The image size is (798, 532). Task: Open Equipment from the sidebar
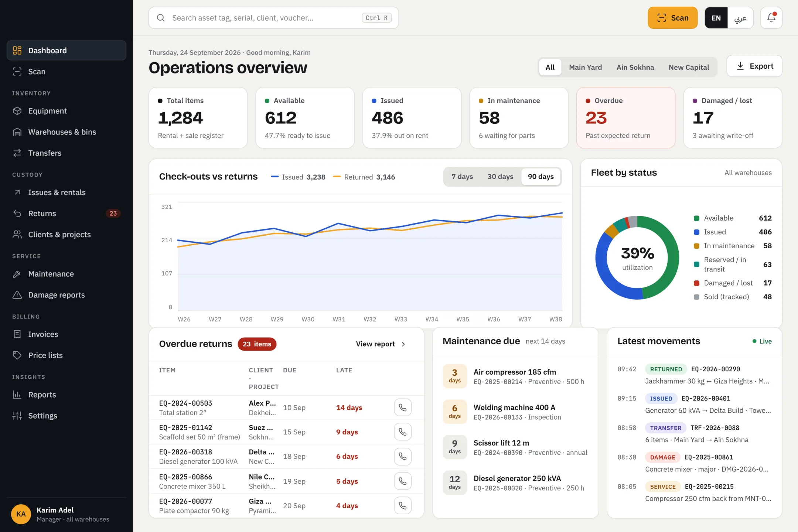tap(66, 111)
